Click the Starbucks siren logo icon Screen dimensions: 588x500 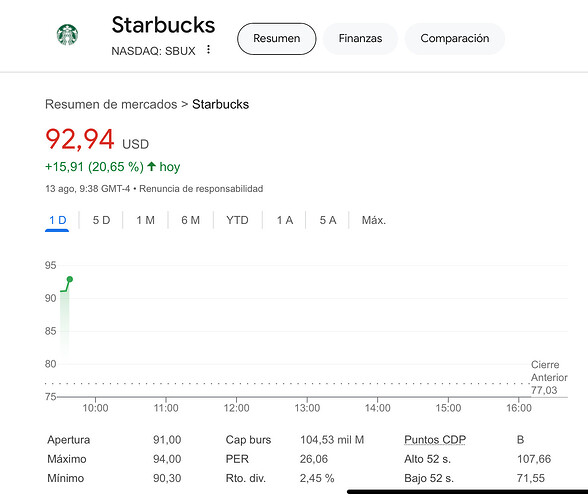click(x=68, y=35)
